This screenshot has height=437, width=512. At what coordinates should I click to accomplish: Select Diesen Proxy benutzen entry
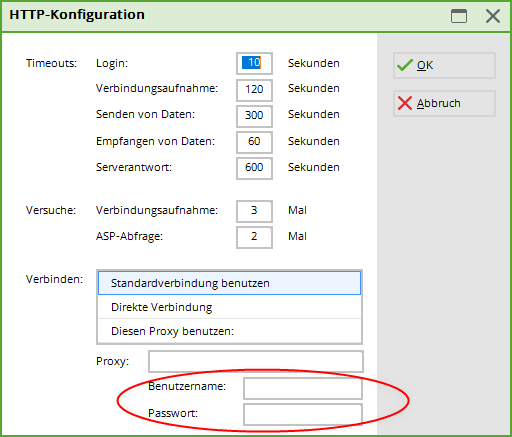pyautogui.click(x=229, y=331)
